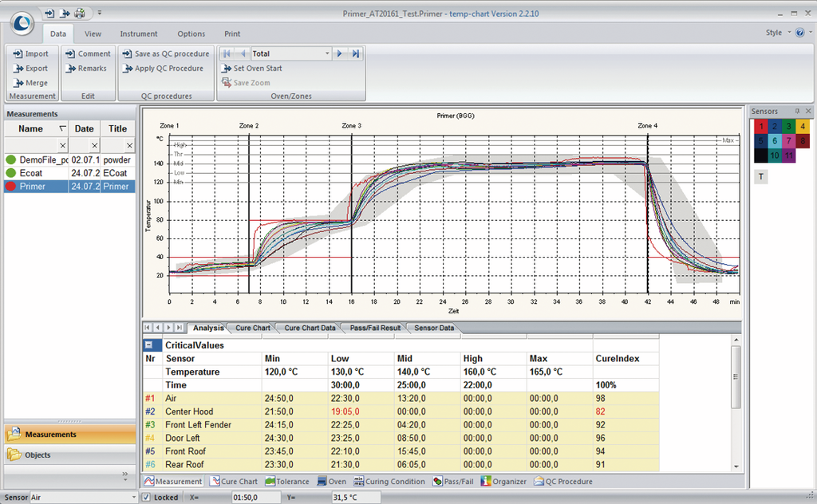
Task: Collapse the CriticalValues section
Action: [x=149, y=345]
